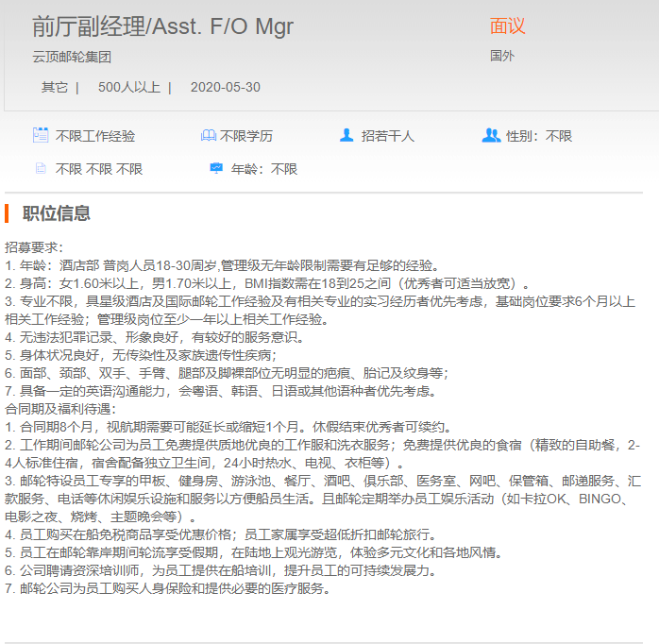Click the recruit headcount person icon
Screen dimensions: 659x644
346,135
